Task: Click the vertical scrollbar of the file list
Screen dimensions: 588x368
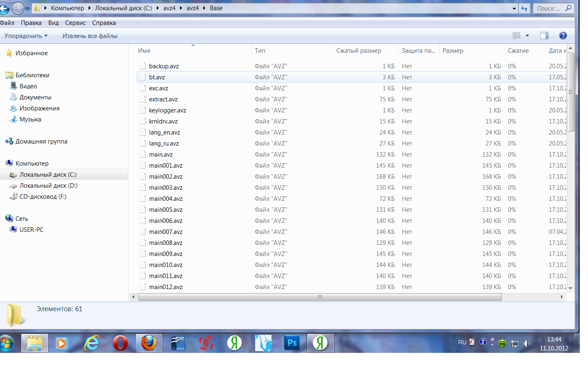Action: point(571,92)
